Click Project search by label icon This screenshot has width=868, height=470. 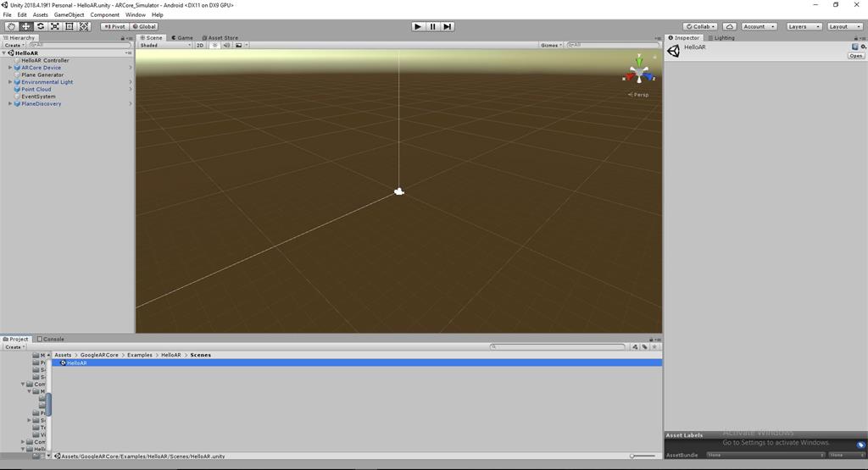[x=645, y=346]
